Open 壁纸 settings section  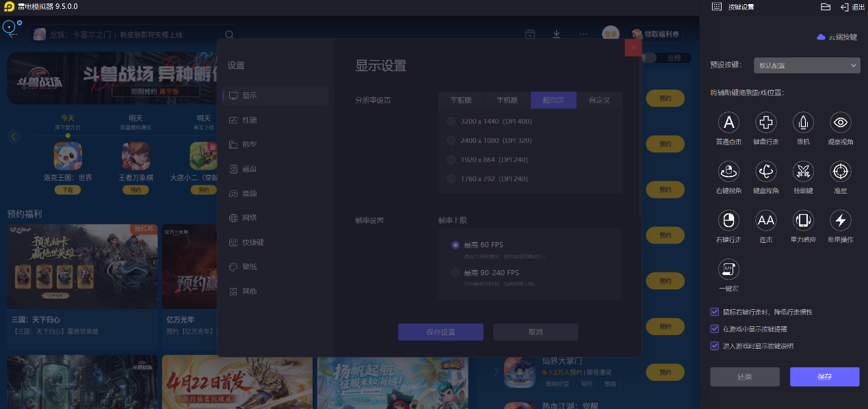click(x=276, y=267)
